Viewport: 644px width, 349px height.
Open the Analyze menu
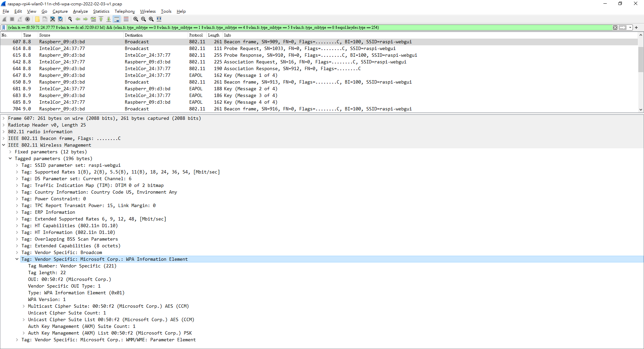(x=80, y=11)
